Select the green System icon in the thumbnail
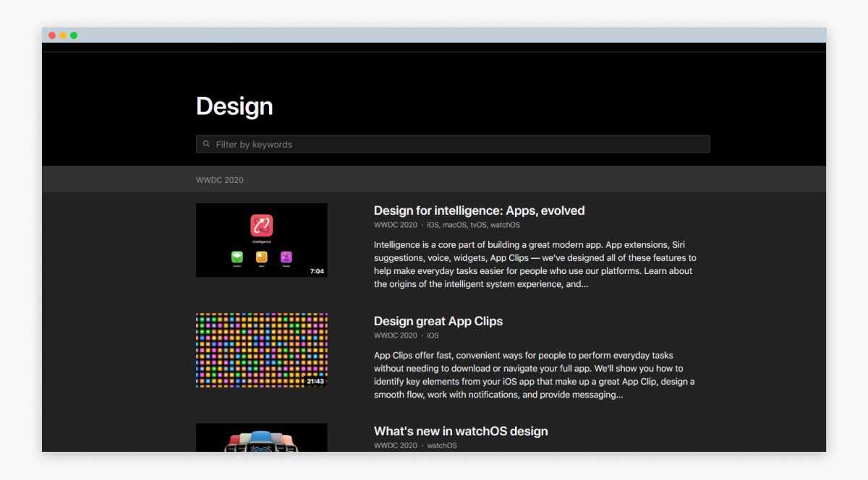This screenshot has height=480, width=868. click(237, 257)
